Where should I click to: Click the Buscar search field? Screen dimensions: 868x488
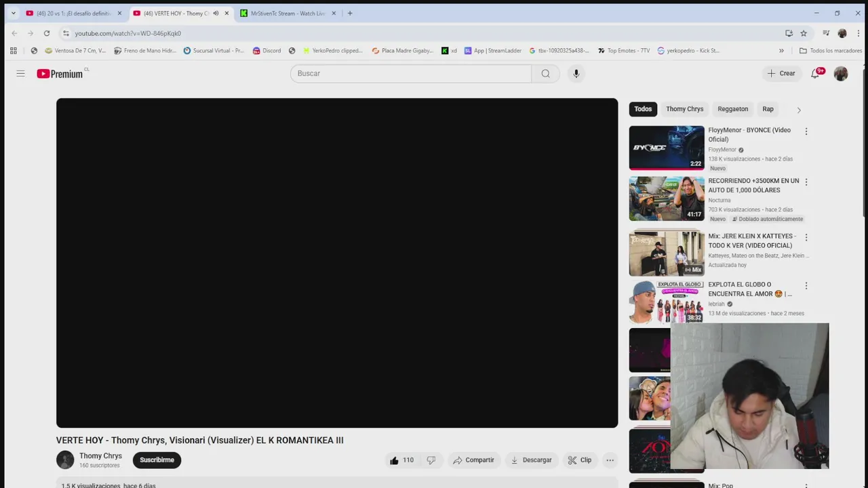[411, 73]
